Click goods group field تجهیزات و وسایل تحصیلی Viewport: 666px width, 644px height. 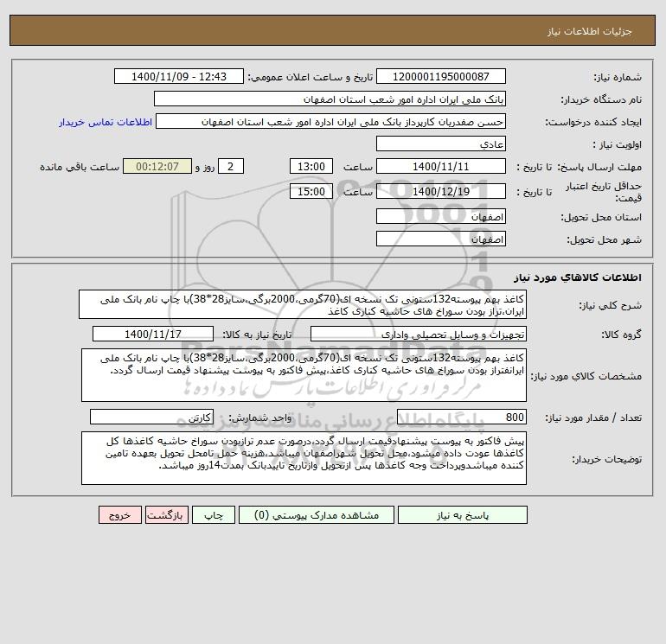419,334
